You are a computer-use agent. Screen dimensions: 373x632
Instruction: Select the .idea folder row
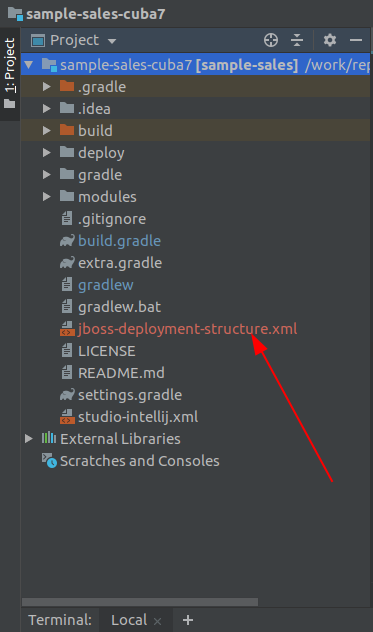[x=196, y=108]
